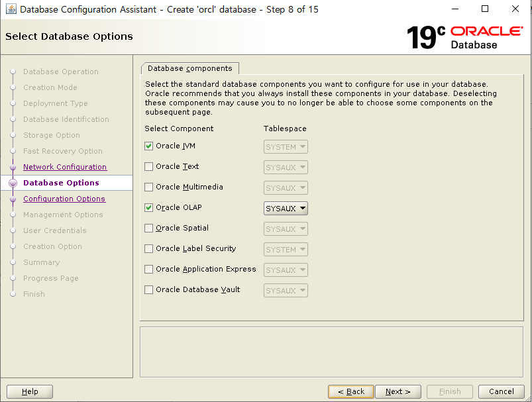The image size is (532, 402).
Task: Open Oracle Label Security tablespace dropdown
Action: 286,249
